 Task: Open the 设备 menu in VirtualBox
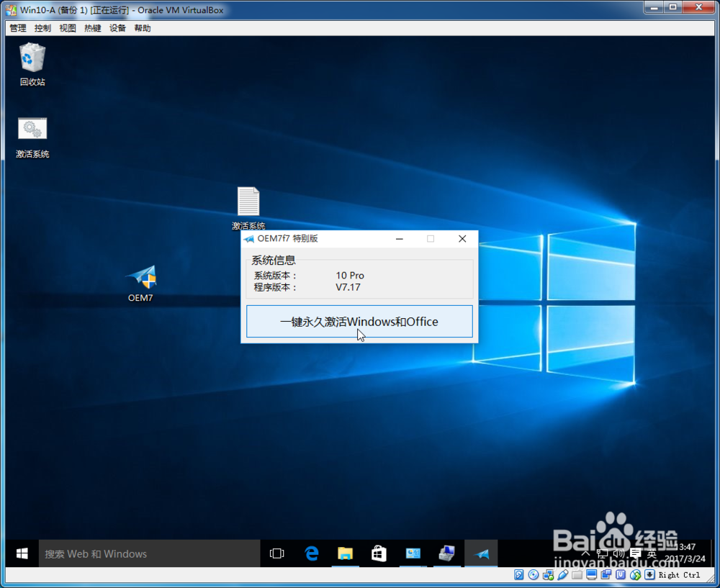point(117,27)
